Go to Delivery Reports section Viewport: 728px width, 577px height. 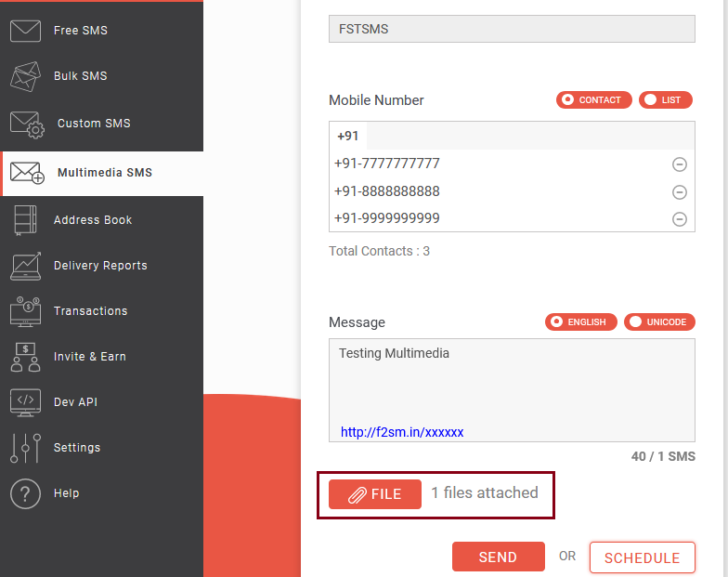coord(102,266)
